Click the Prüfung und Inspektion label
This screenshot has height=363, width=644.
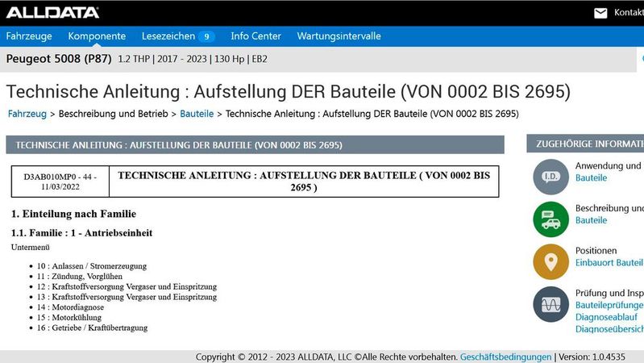[609, 293]
